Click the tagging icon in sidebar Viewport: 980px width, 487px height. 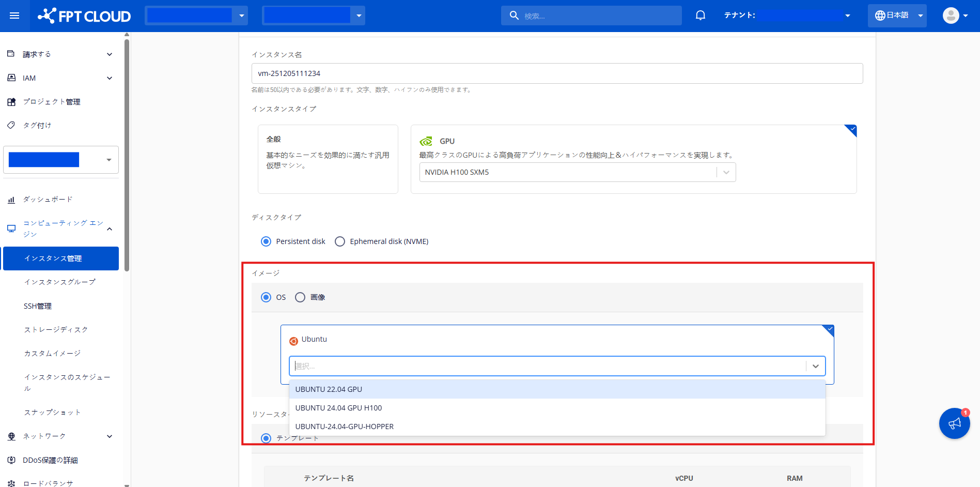pyautogui.click(x=11, y=125)
